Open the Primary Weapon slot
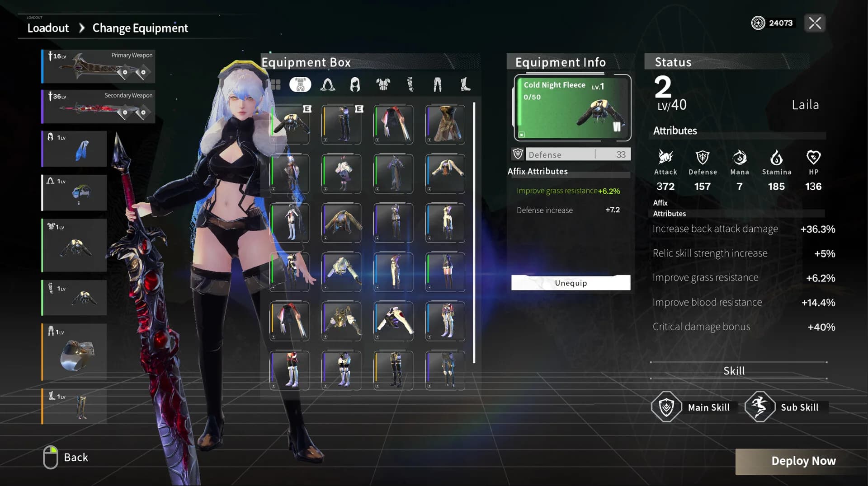 coord(98,66)
